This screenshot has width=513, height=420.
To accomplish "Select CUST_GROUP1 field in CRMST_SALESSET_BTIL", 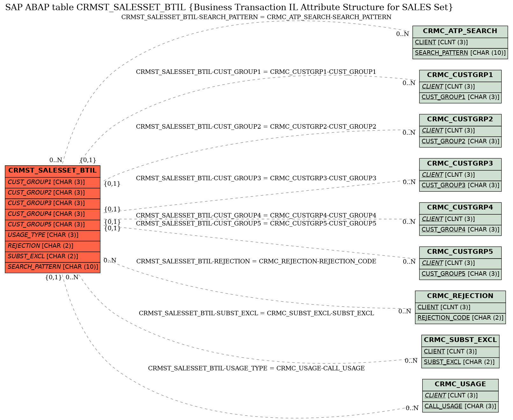I will pyautogui.click(x=53, y=182).
